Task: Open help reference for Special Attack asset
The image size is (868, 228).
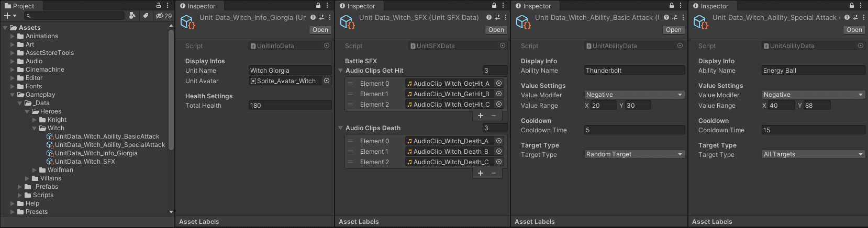Action: [847, 17]
